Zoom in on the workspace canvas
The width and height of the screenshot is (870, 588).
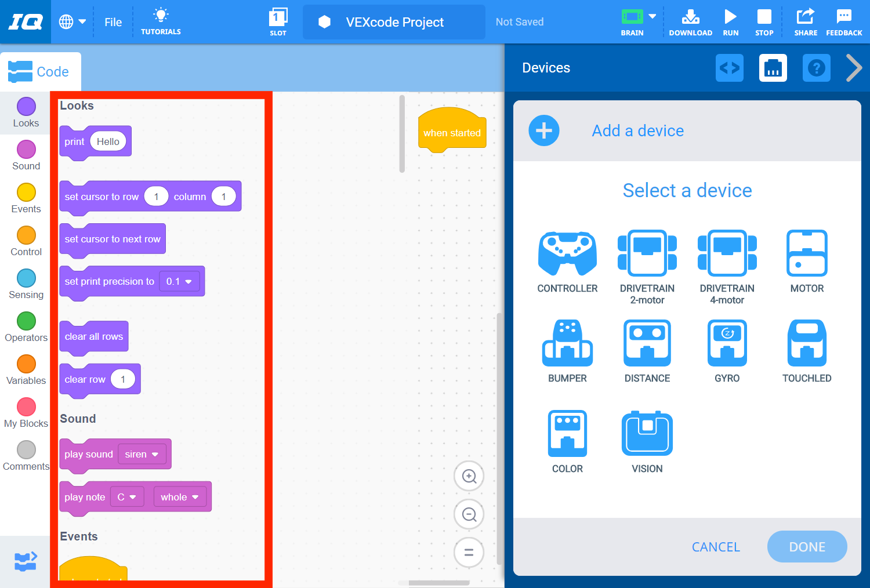pyautogui.click(x=469, y=476)
